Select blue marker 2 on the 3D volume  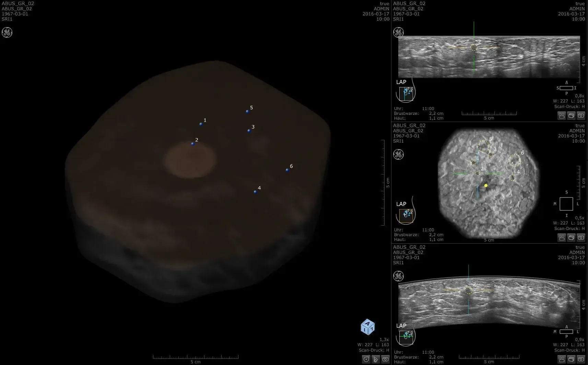tap(193, 144)
